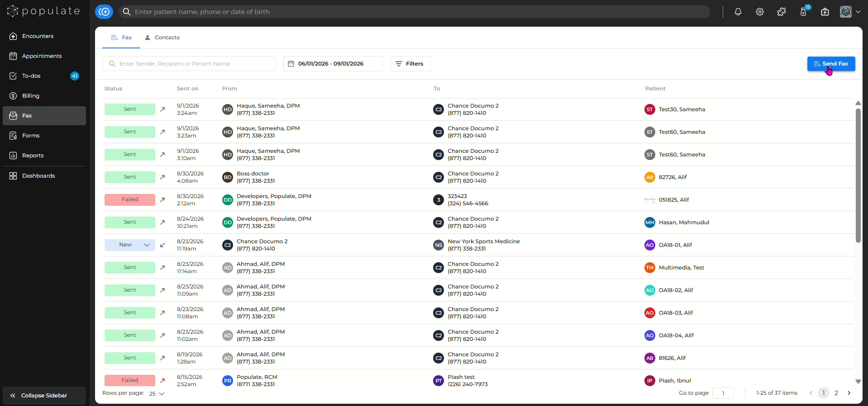Open the settings gear icon

[760, 12]
